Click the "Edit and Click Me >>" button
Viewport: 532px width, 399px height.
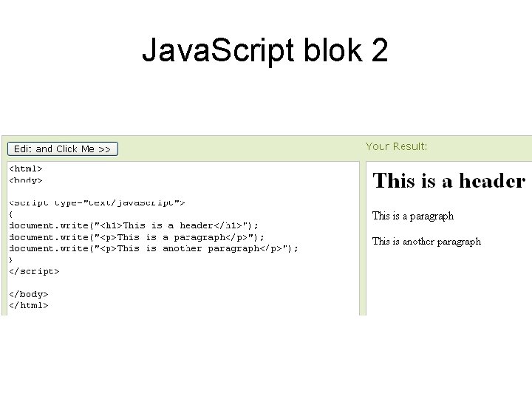point(63,149)
